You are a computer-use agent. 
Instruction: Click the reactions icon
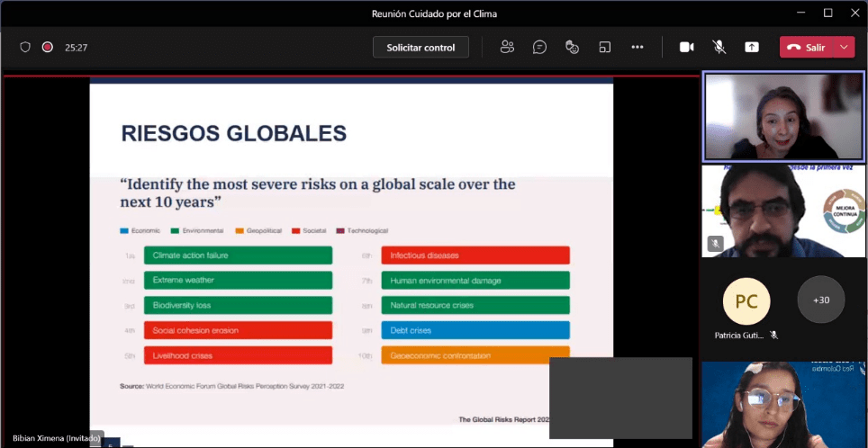(x=572, y=47)
